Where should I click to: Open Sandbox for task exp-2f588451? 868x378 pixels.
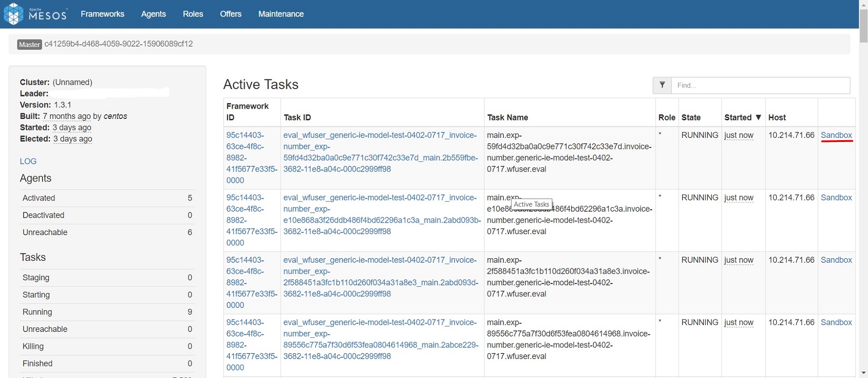[836, 260]
